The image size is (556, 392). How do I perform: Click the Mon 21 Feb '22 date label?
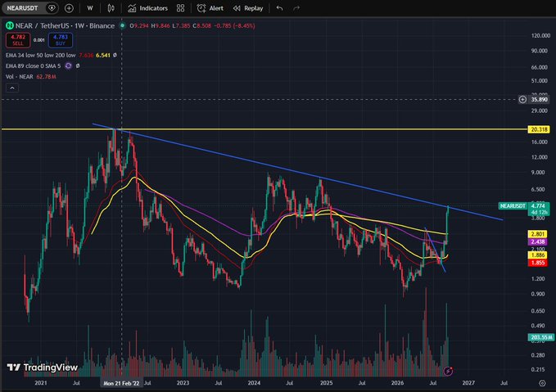click(x=121, y=383)
